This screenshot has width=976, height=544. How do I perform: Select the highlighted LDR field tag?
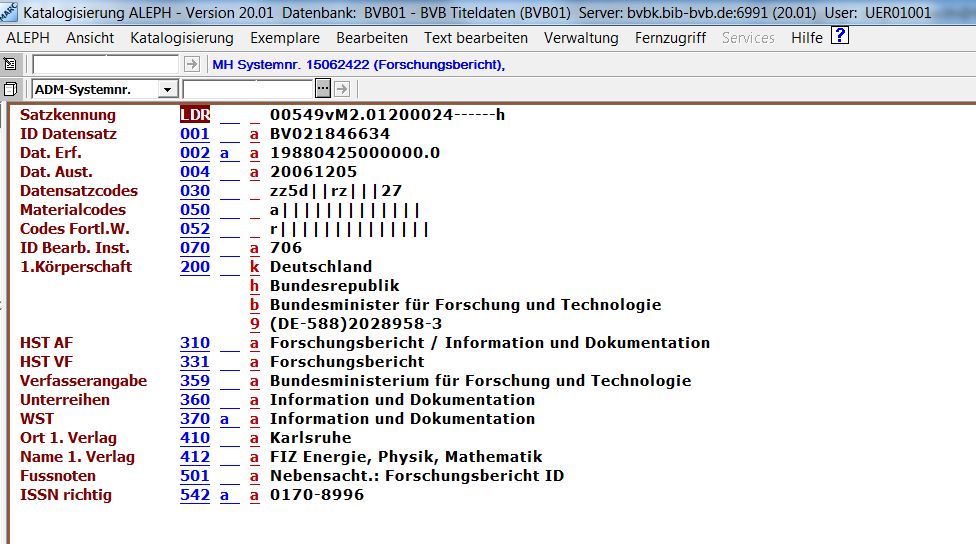pos(195,115)
